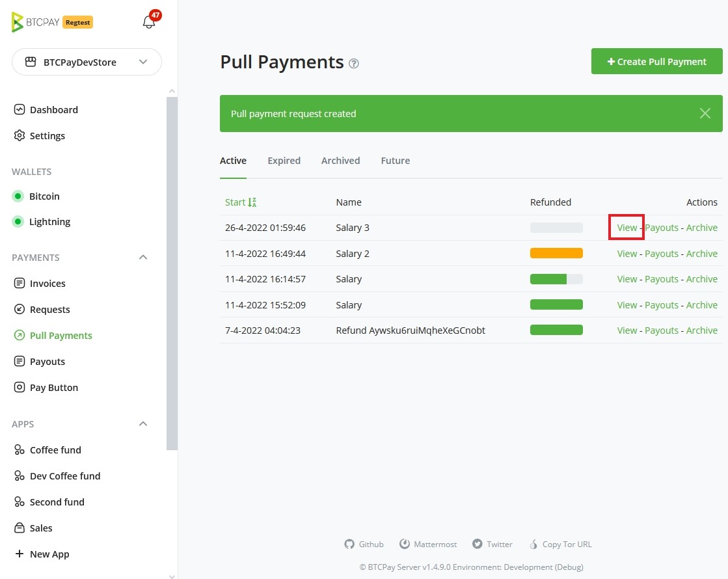
Task: Click the Pull Payments help question mark
Action: 353,64
